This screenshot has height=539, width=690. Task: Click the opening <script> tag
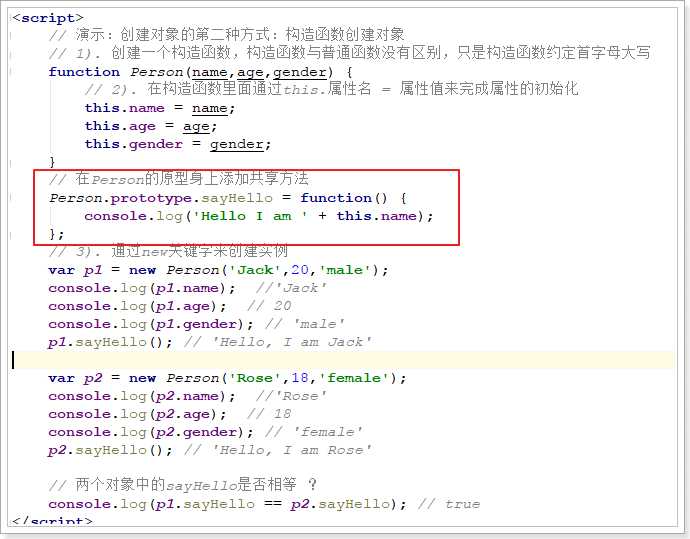48,18
